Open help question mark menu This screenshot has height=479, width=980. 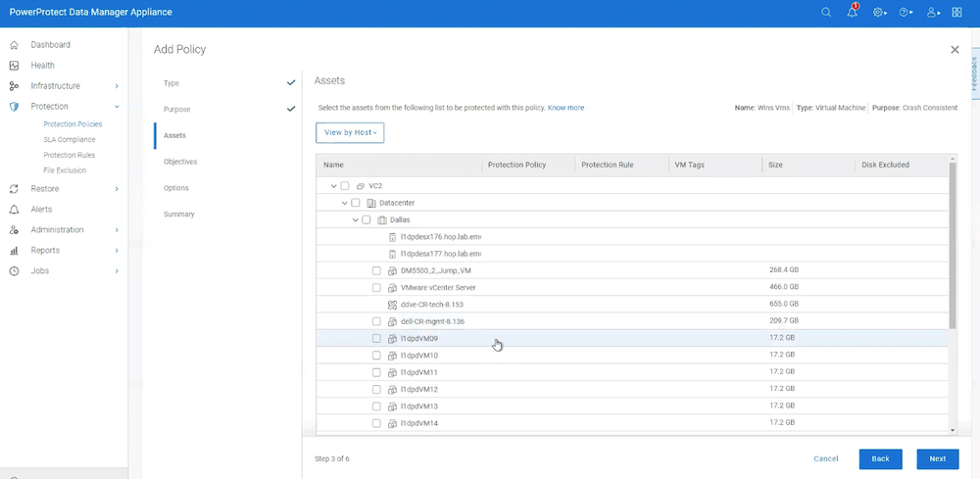[x=906, y=13]
